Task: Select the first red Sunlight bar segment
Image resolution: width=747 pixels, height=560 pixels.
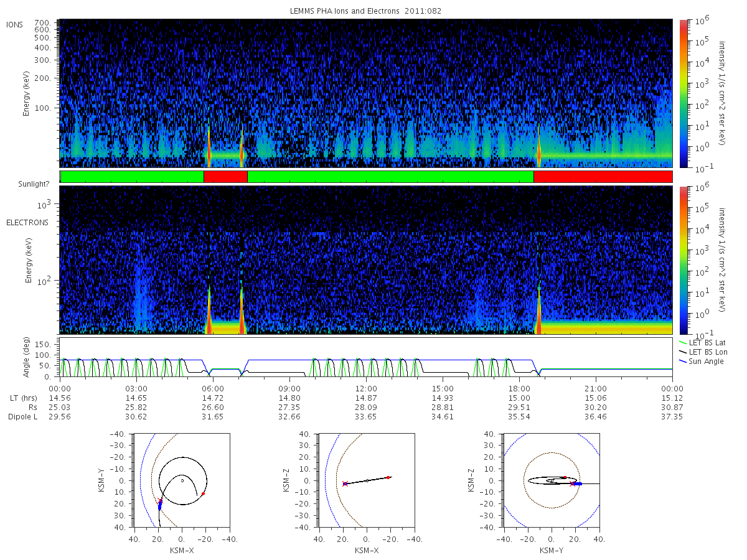Action: click(x=225, y=177)
